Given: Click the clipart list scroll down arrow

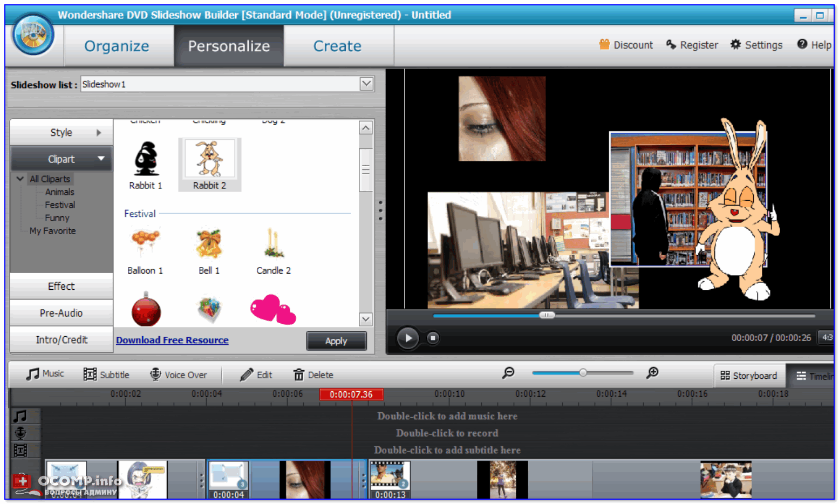Looking at the screenshot, I should 366,319.
